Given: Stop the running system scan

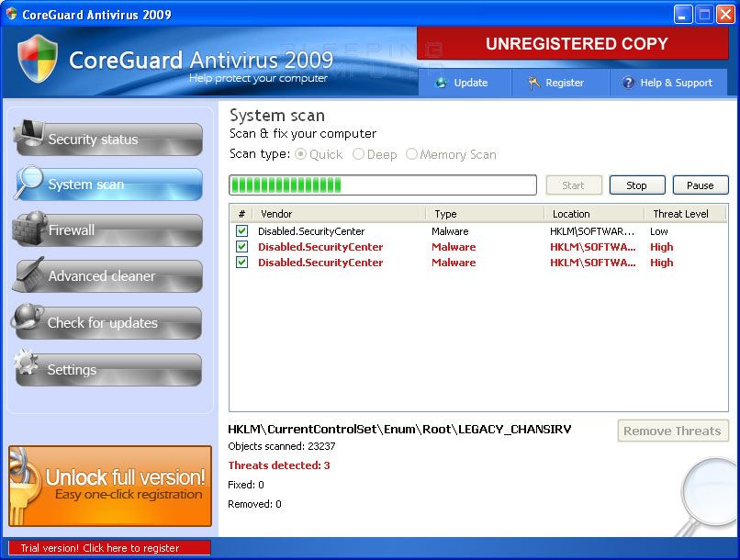Looking at the screenshot, I should (636, 185).
